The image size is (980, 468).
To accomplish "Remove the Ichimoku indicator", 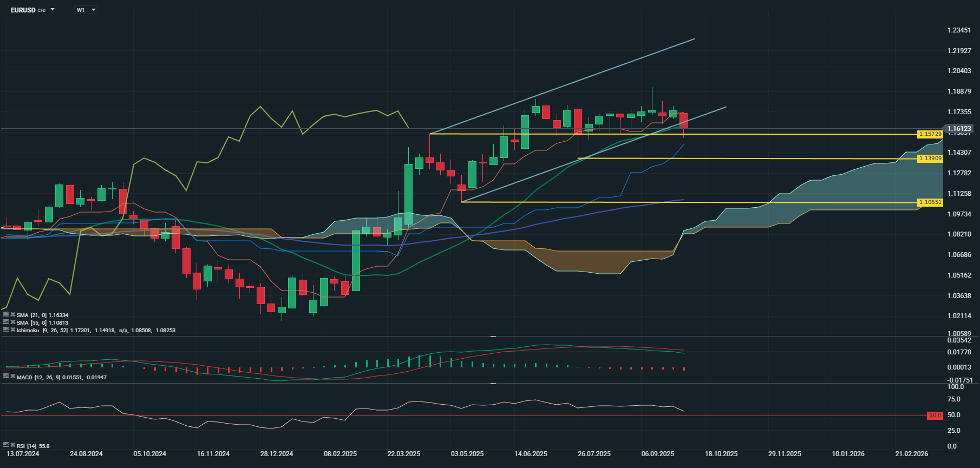I will tap(12, 329).
